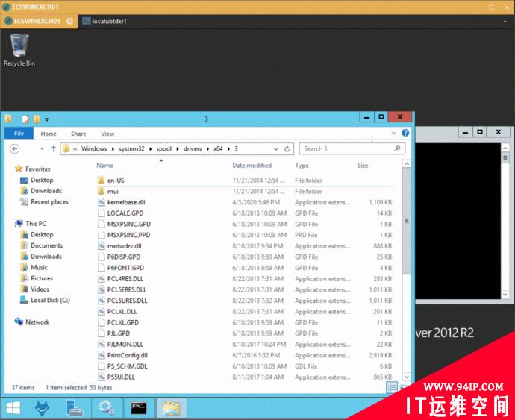Select Documents under This PC
Image resolution: width=515 pixels, height=420 pixels.
[46, 245]
